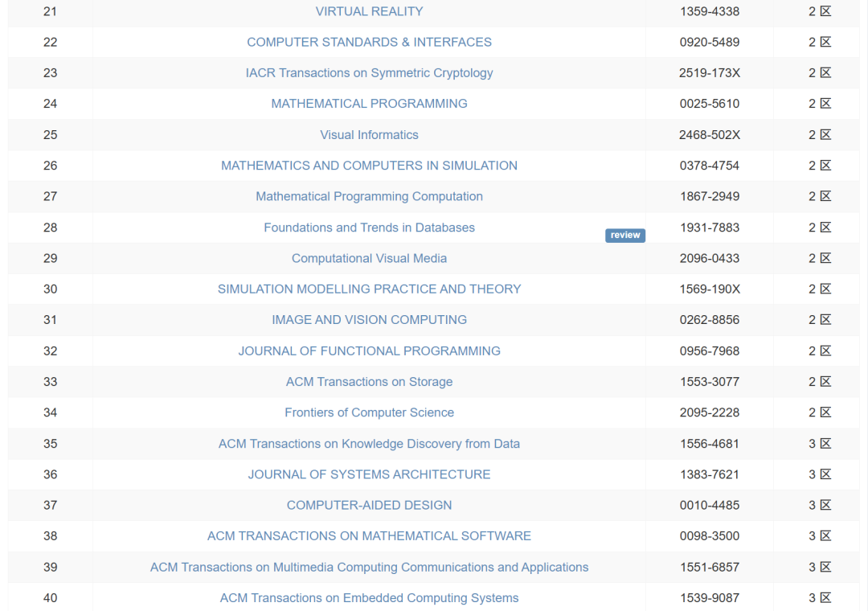Select ISSN 1556-4681 cell

pyautogui.click(x=710, y=444)
